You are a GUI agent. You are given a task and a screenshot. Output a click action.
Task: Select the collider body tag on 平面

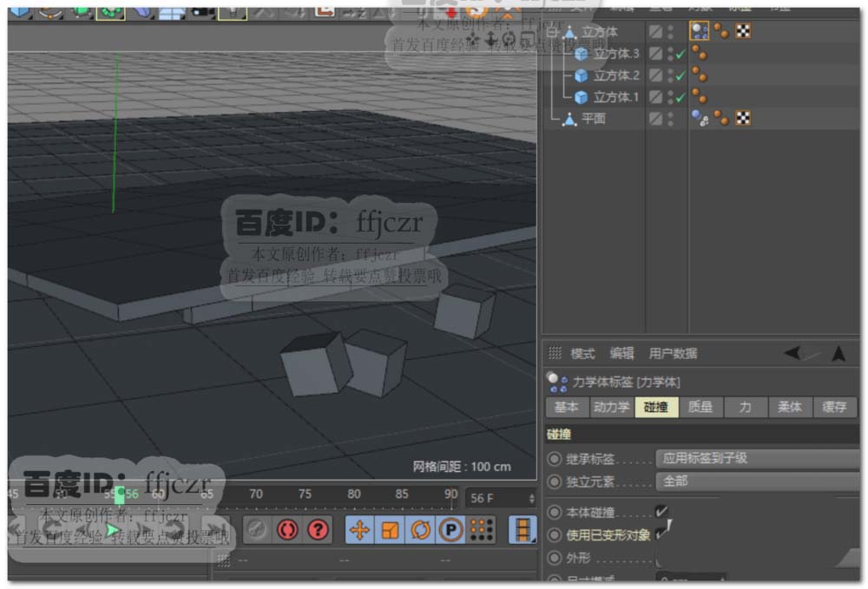coord(700,118)
